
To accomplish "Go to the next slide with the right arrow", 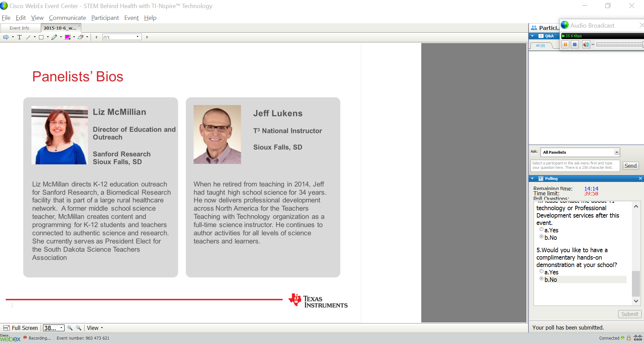I will [x=147, y=37].
